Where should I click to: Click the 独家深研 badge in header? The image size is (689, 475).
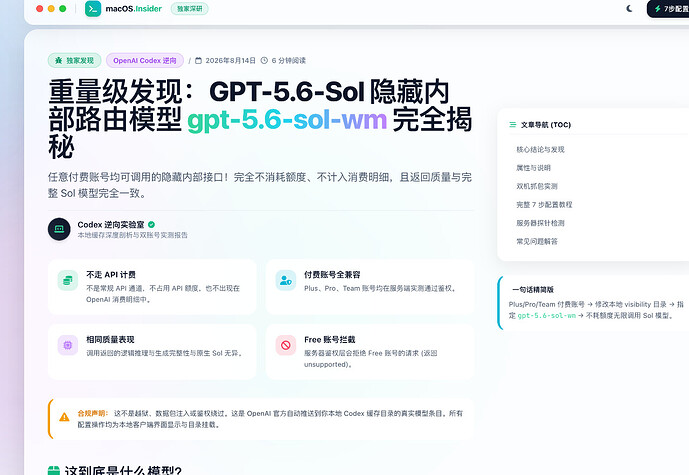[189, 9]
